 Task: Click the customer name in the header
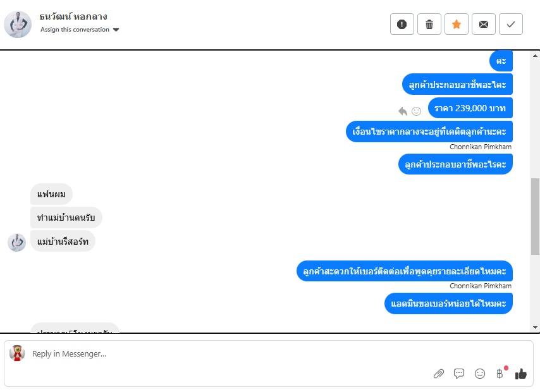point(73,16)
